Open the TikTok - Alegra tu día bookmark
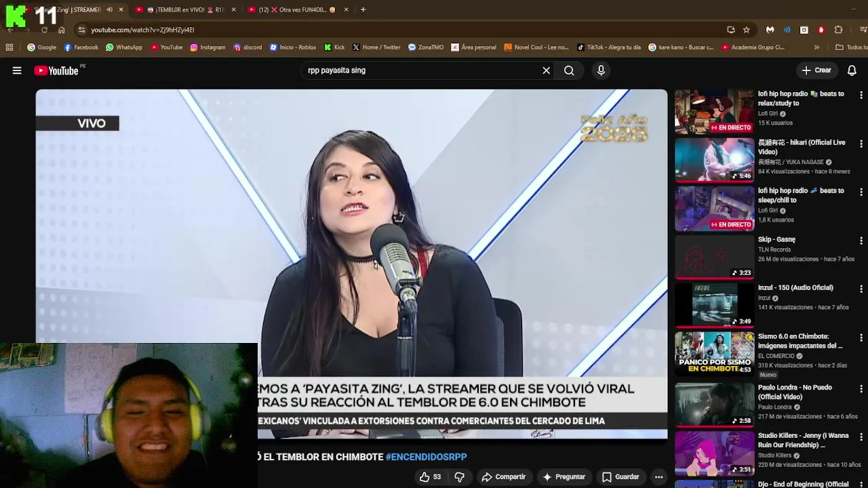 pos(609,47)
